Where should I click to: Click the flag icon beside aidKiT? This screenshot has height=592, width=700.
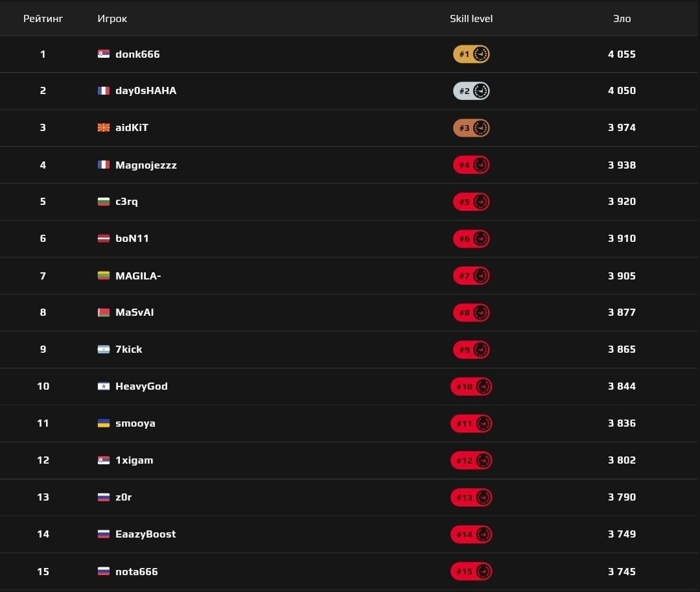click(104, 128)
